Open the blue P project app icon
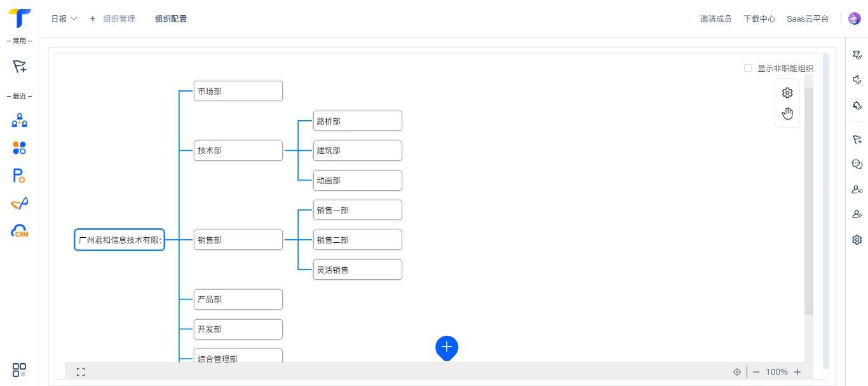Viewport: 868px width, 386px height. 19,176
